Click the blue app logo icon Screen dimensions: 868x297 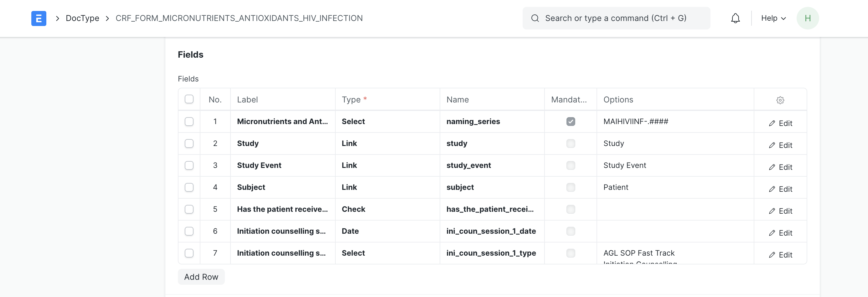click(39, 18)
